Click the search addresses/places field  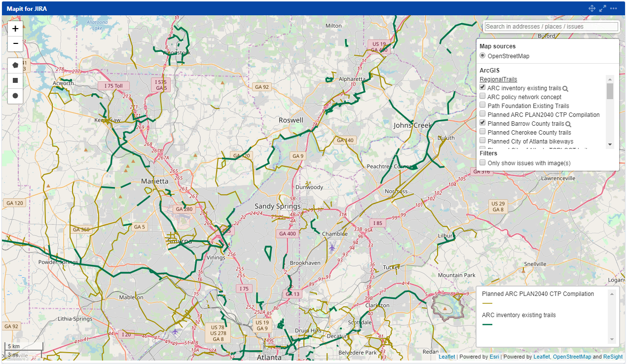551,26
